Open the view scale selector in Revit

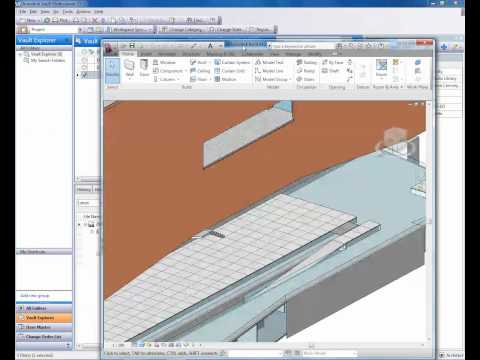tap(118, 345)
